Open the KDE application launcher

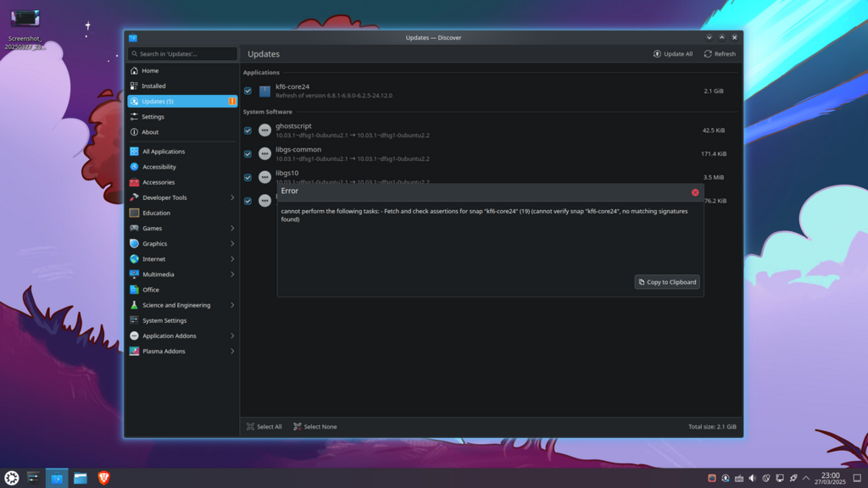pyautogui.click(x=12, y=478)
